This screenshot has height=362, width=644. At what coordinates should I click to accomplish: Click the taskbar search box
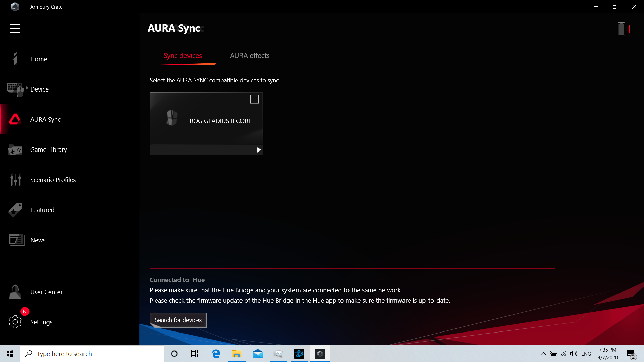[x=92, y=354]
